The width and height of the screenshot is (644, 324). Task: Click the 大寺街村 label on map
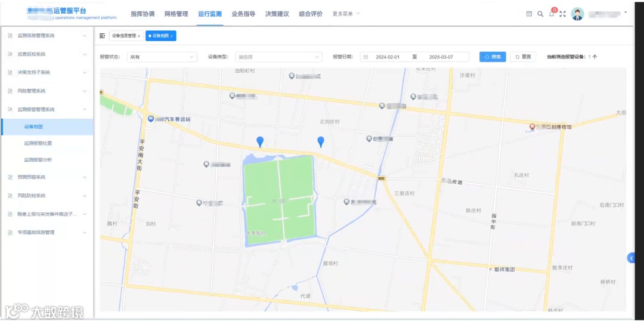[x=256, y=233]
